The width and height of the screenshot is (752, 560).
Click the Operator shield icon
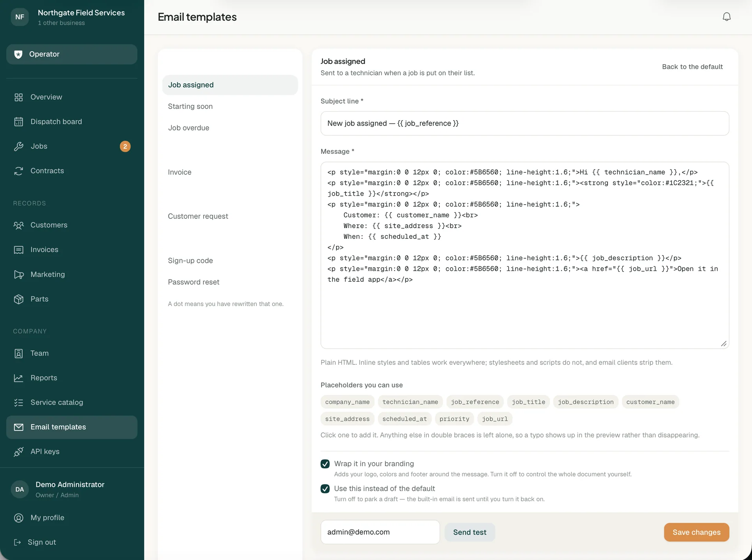tap(18, 54)
